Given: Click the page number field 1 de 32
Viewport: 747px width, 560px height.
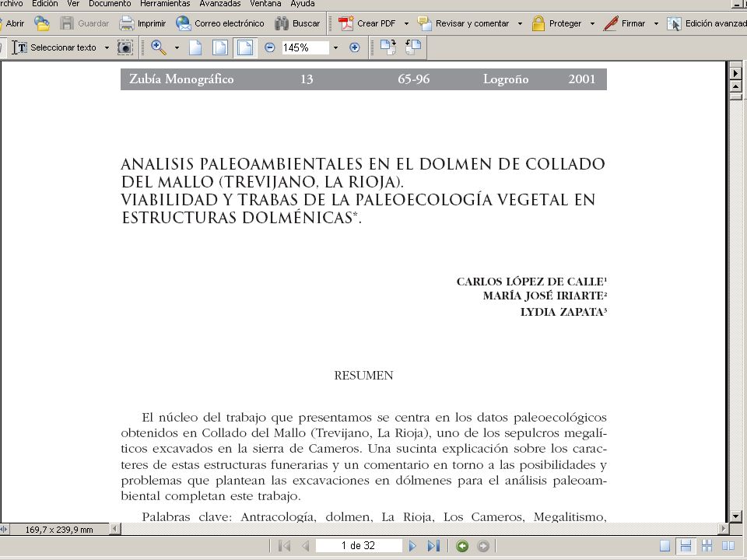Looking at the screenshot, I should pos(358,546).
